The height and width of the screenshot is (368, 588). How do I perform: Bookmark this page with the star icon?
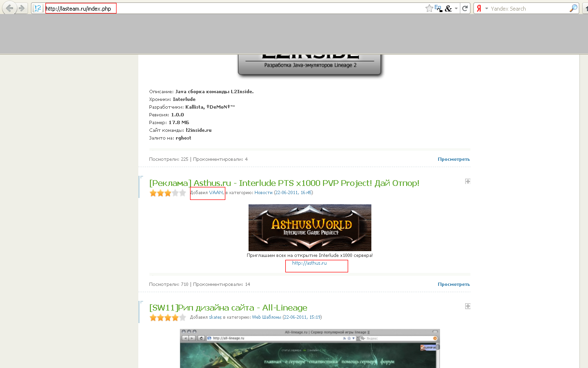point(429,8)
